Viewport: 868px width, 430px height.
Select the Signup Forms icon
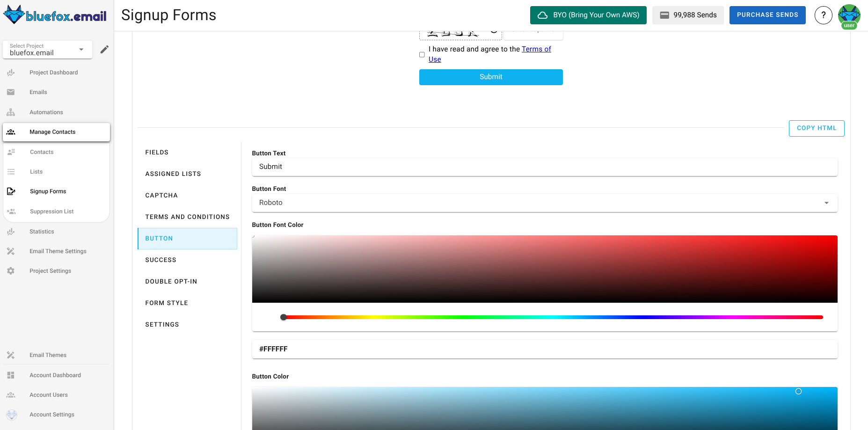pyautogui.click(x=11, y=191)
